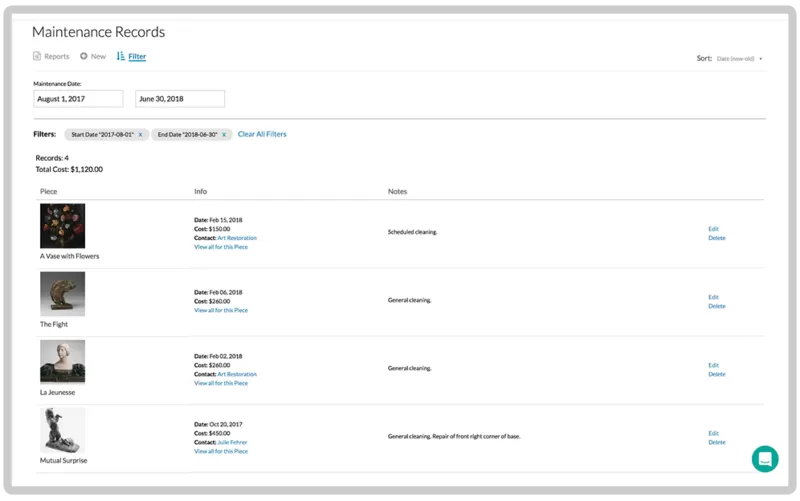This screenshot has width=800, height=501.
Task: View all for Mutual Surprise piece
Action: point(221,452)
